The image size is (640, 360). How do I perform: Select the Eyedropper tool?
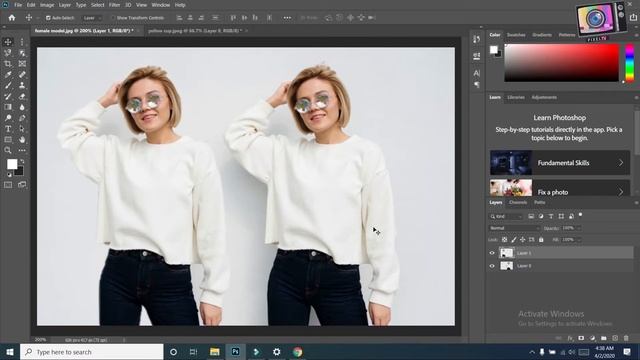click(8, 75)
